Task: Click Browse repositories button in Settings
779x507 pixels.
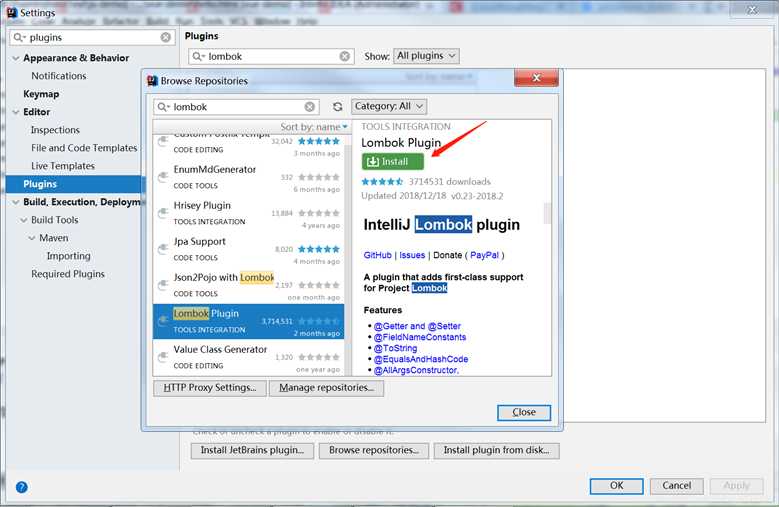Action: click(374, 450)
